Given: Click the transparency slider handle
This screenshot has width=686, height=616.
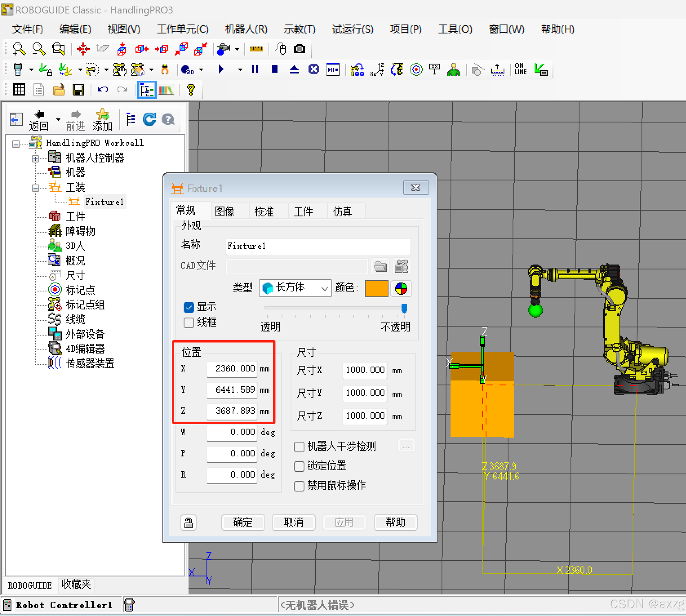Looking at the screenshot, I should [404, 308].
